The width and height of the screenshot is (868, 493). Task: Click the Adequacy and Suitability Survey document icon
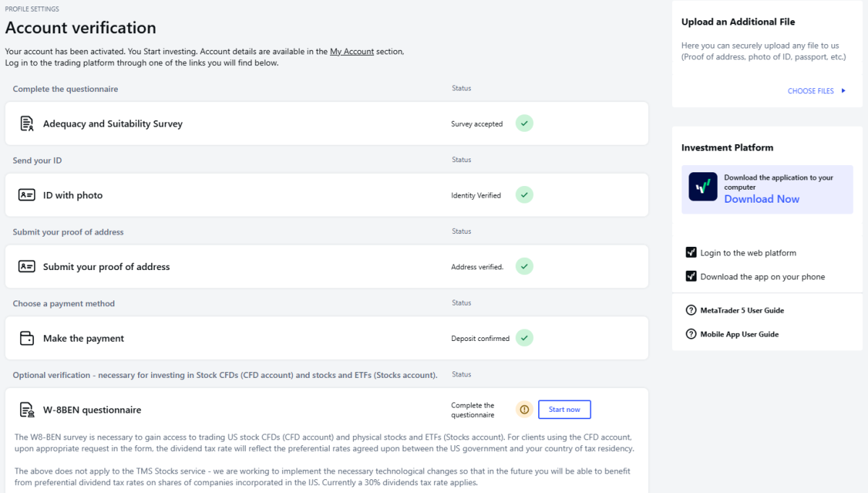[x=27, y=124]
